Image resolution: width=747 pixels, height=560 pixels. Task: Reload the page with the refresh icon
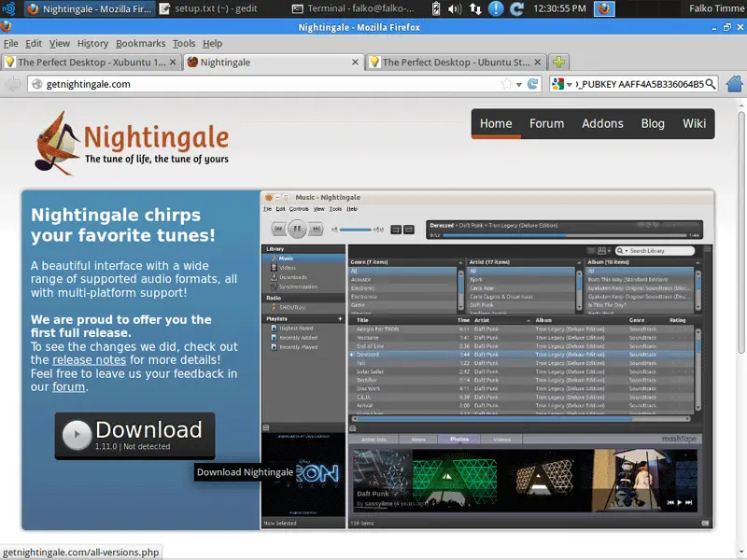(x=532, y=84)
